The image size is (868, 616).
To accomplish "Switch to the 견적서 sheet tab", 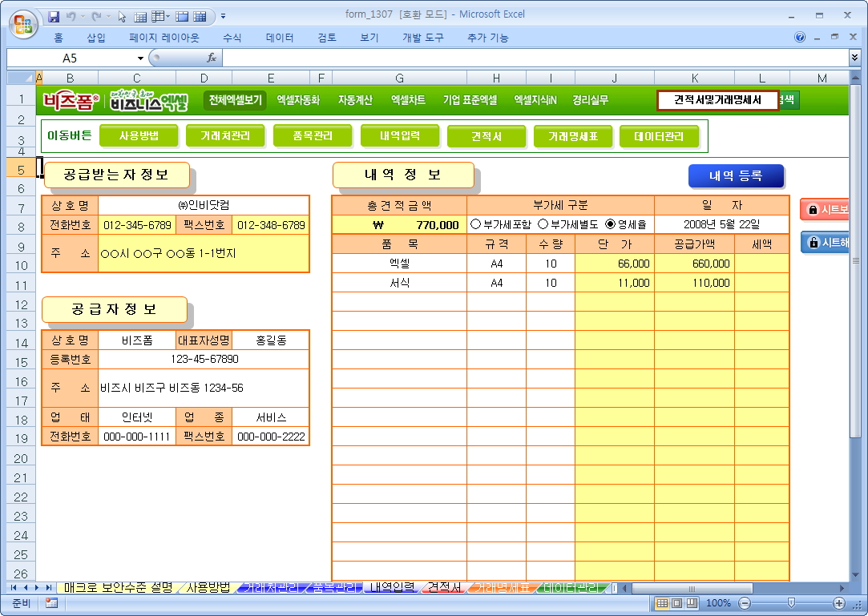I will point(443,587).
